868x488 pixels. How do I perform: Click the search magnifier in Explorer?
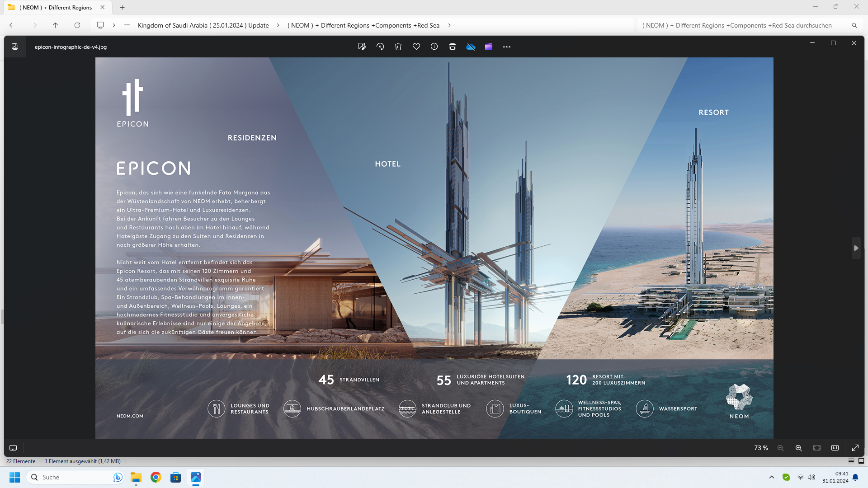tap(854, 25)
